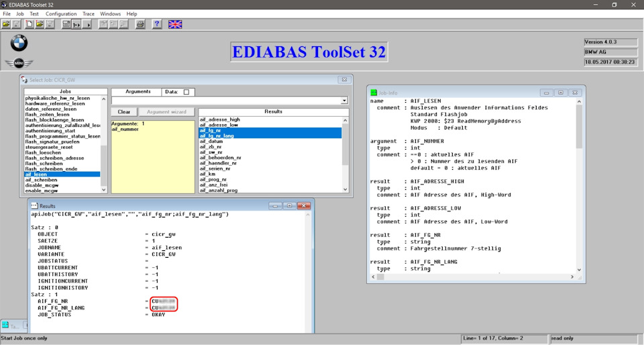Select 'aif_adresse_high' result
This screenshot has height=345, width=644.
(x=270, y=119)
